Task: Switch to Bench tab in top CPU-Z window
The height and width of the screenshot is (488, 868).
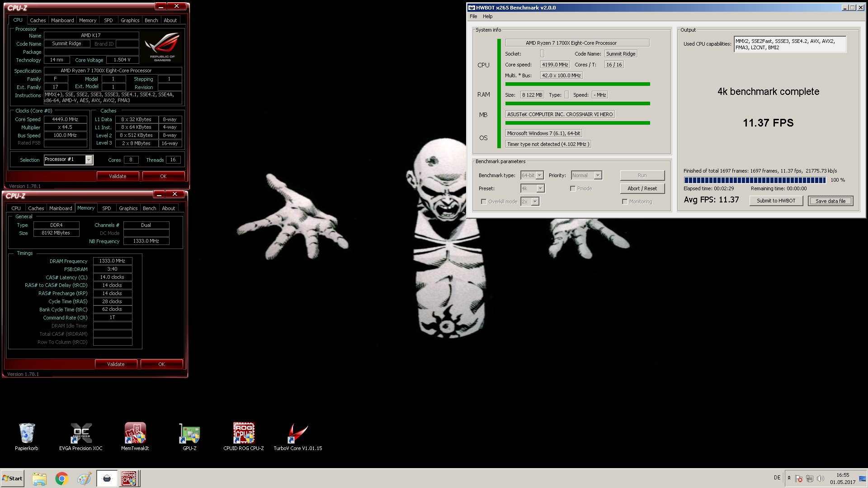Action: 151,20
